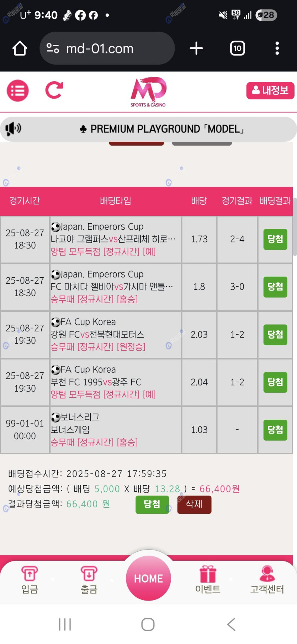Tap the browser home icon
Image resolution: width=297 pixels, height=644 pixels.
(20, 48)
